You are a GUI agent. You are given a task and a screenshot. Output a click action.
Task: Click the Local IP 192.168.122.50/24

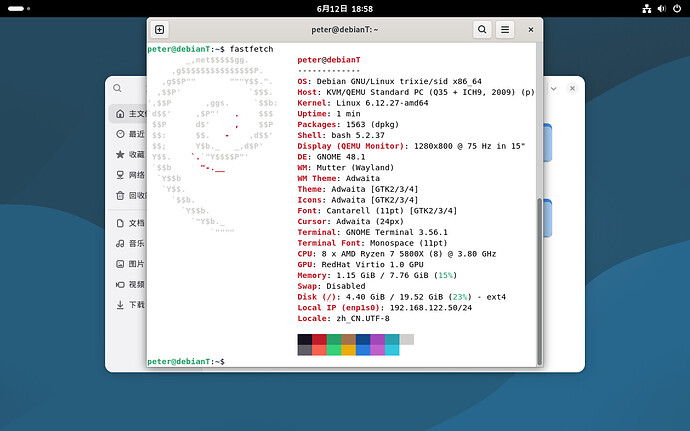tap(430, 308)
